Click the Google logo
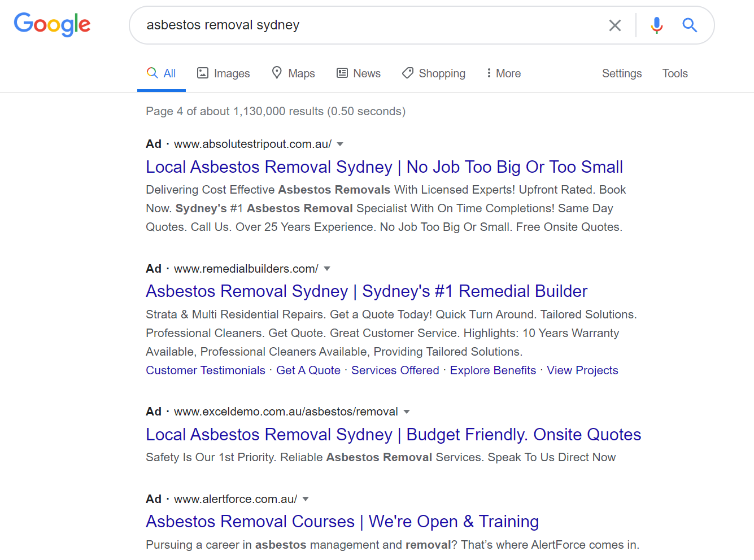 coord(52,25)
